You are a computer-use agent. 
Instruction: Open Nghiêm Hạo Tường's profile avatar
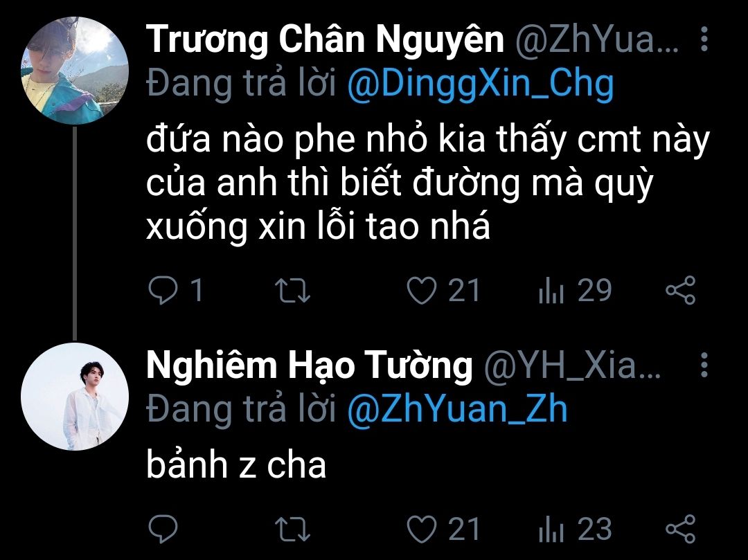(x=75, y=397)
